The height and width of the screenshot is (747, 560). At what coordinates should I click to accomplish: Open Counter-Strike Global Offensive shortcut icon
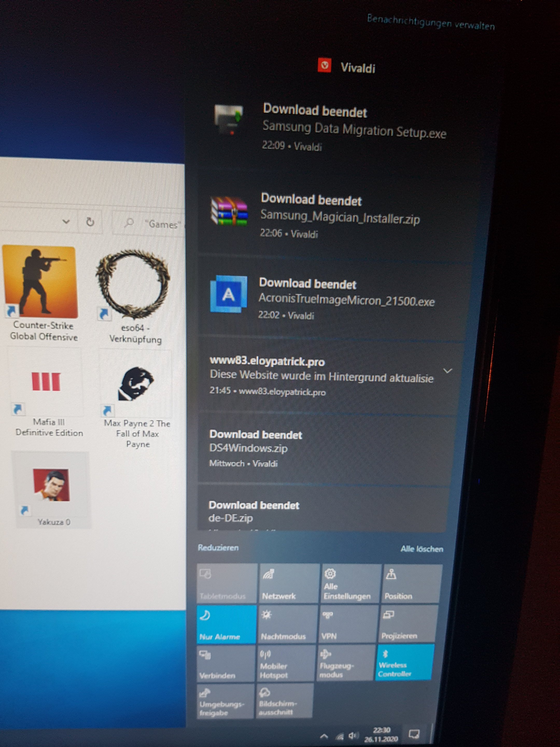point(40,282)
